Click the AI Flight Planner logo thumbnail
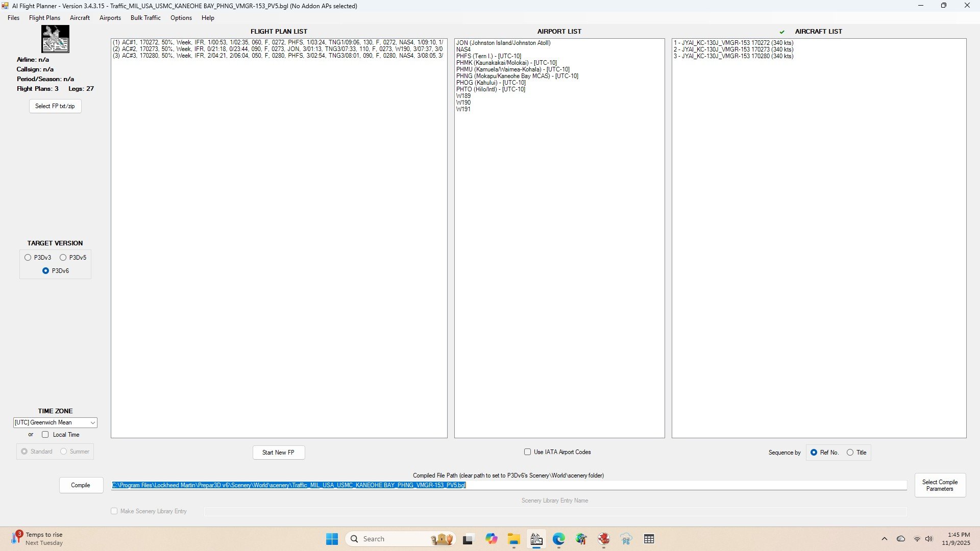This screenshot has height=551, width=980. [55, 39]
